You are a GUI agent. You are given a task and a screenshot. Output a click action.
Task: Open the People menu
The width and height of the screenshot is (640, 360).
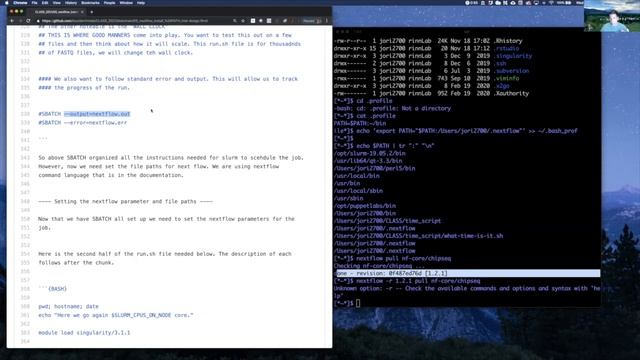(109, 2)
